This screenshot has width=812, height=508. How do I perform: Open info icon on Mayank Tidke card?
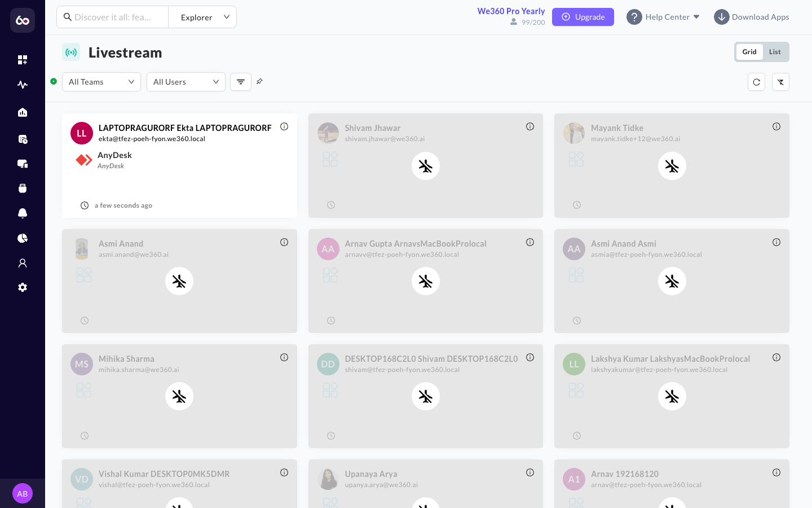[x=776, y=126]
